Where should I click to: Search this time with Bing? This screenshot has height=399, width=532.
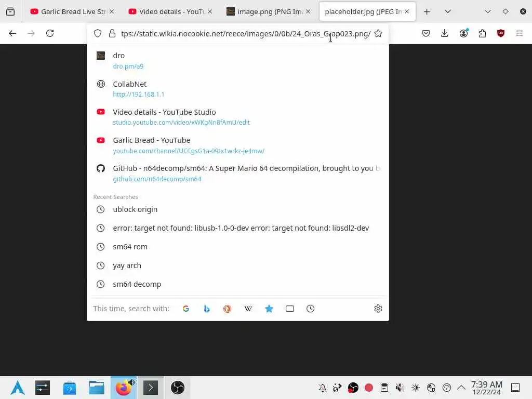207,309
